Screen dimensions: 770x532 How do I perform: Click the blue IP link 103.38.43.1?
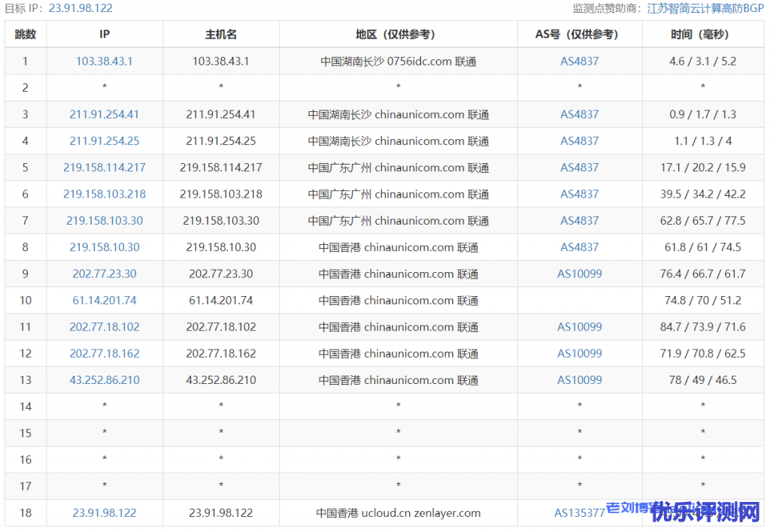click(x=105, y=62)
